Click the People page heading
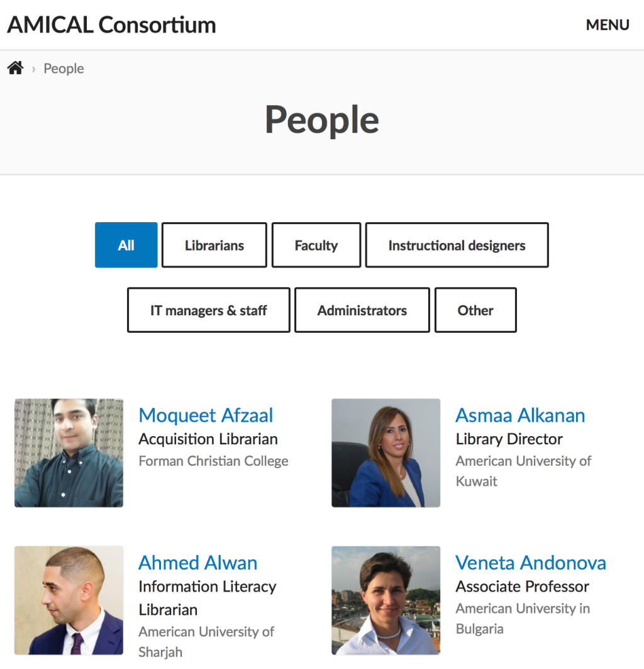The height and width of the screenshot is (669, 644). point(322,120)
